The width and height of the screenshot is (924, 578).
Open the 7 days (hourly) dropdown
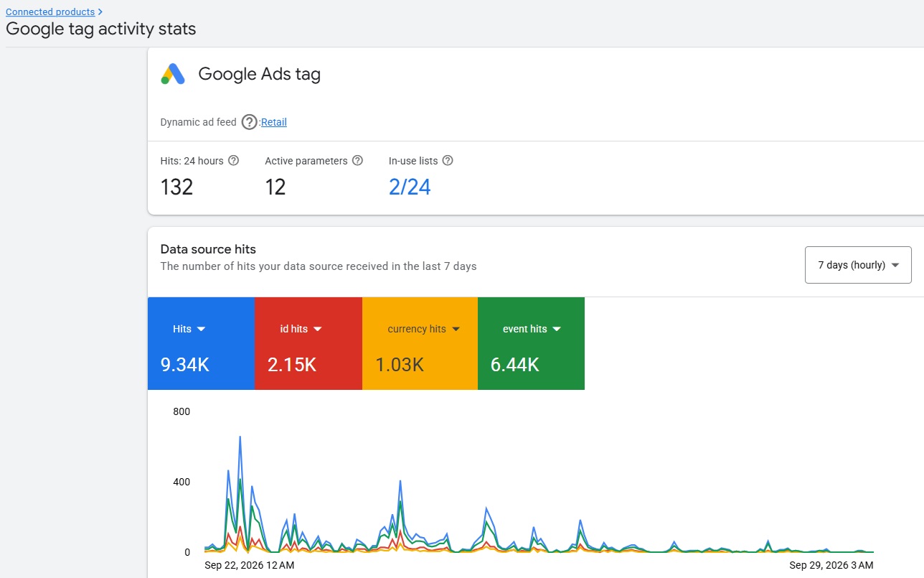[858, 265]
